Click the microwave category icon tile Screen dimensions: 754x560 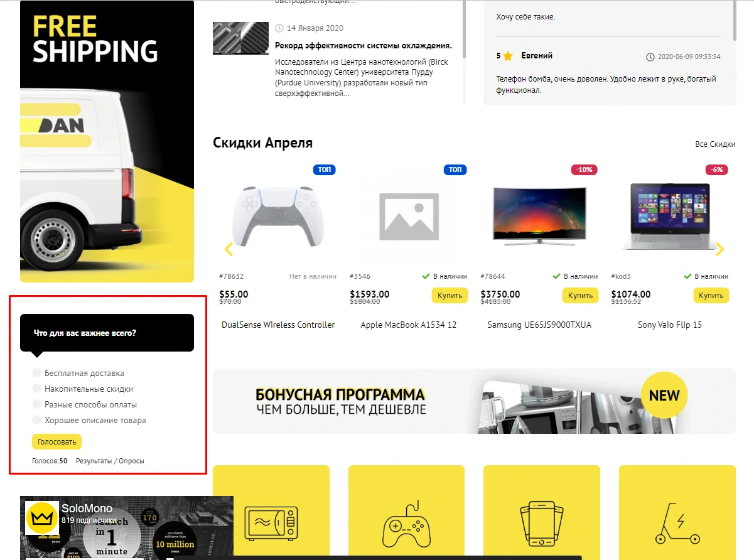click(x=271, y=512)
